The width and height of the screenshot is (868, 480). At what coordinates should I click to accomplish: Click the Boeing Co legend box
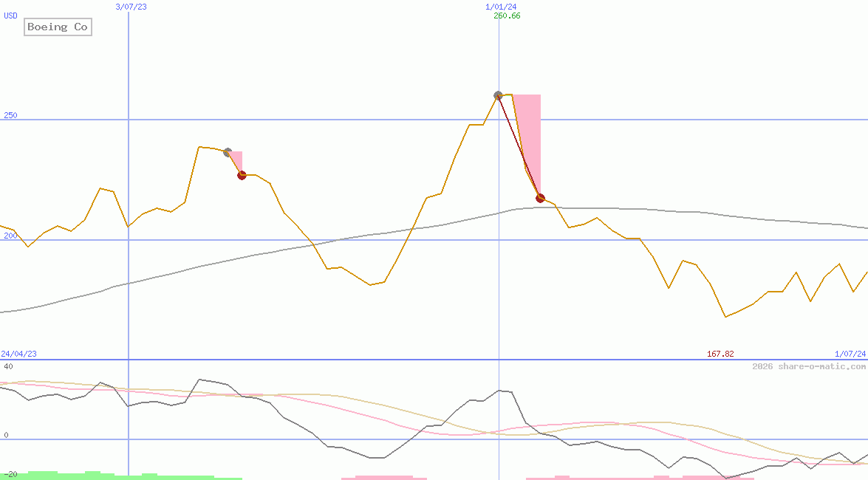pyautogui.click(x=58, y=27)
